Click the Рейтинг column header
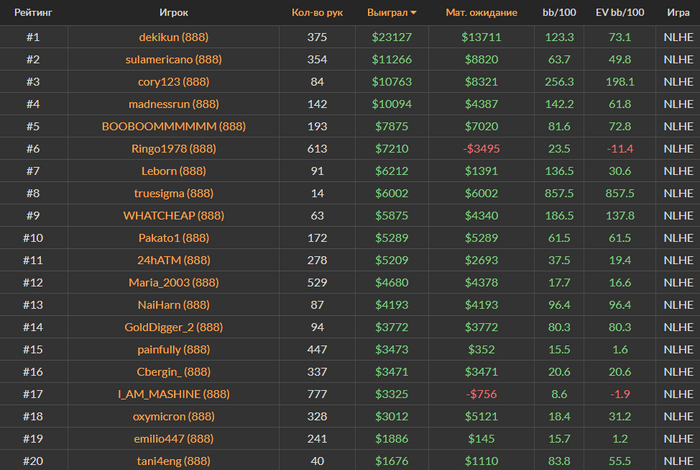 click(x=33, y=12)
